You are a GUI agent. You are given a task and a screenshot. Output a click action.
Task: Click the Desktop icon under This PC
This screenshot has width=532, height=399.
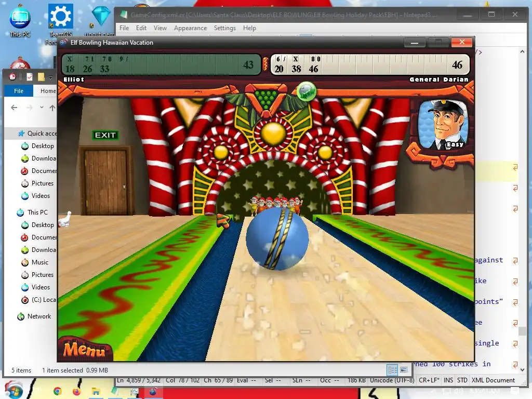25,225
